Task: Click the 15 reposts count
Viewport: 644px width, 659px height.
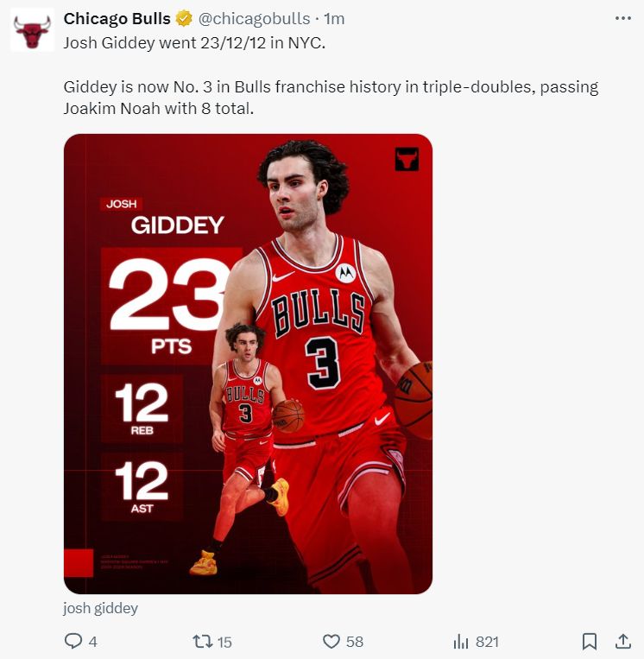Action: click(224, 642)
